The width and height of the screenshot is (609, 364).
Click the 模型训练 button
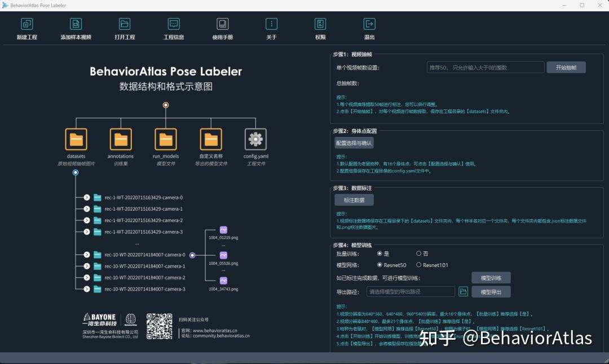tap(491, 278)
